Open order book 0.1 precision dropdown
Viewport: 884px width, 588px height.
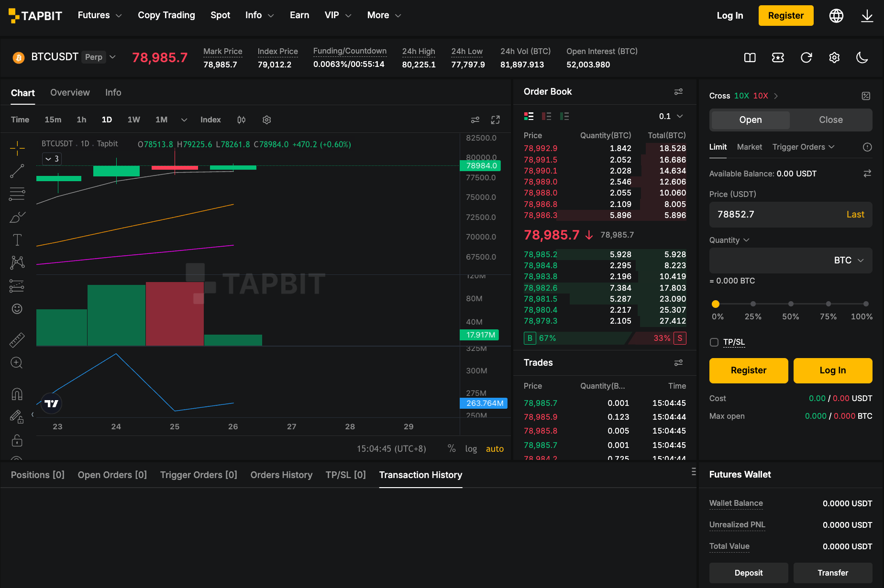[671, 116]
